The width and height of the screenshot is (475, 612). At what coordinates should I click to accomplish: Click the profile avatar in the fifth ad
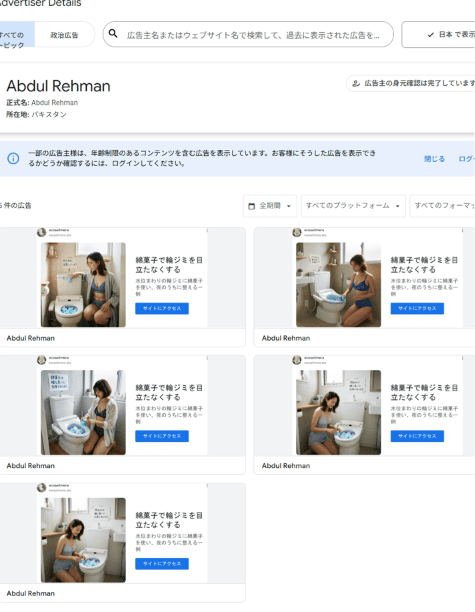pyautogui.click(x=42, y=488)
